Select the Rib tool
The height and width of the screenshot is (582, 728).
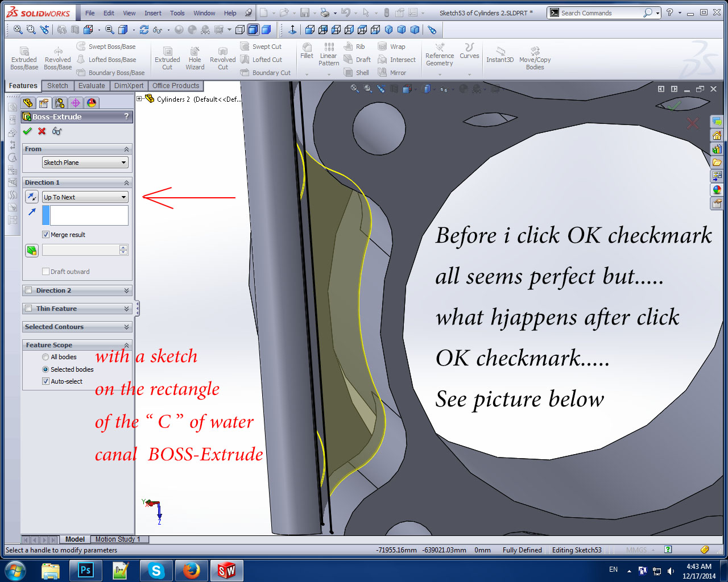tap(355, 47)
